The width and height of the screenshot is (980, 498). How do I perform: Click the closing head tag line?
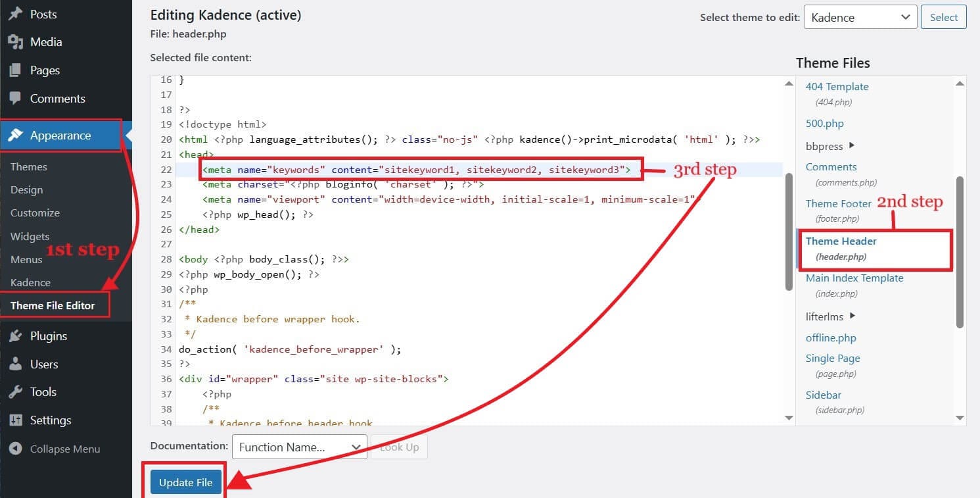[x=199, y=230]
